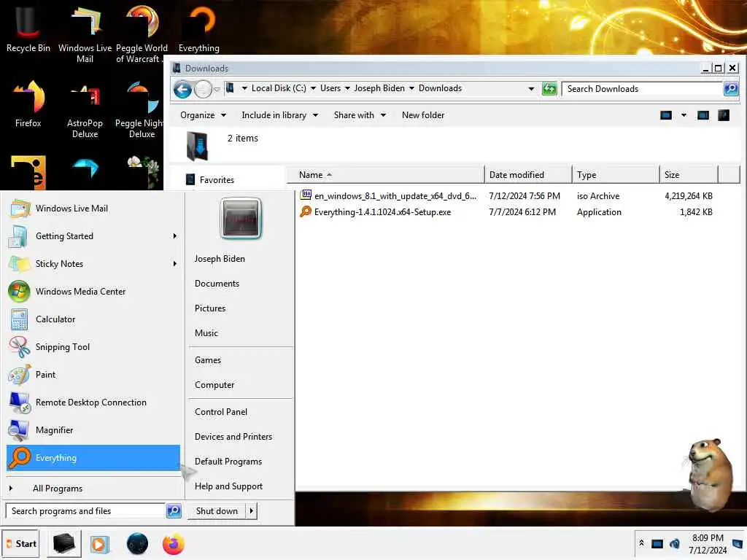This screenshot has width=747, height=560.
Task: Click the Help icon in Explorer toolbar
Action: pos(724,115)
